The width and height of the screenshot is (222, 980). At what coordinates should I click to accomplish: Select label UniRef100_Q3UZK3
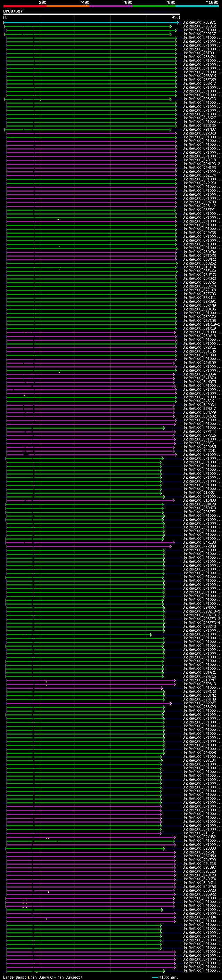pyautogui.click(x=199, y=275)
